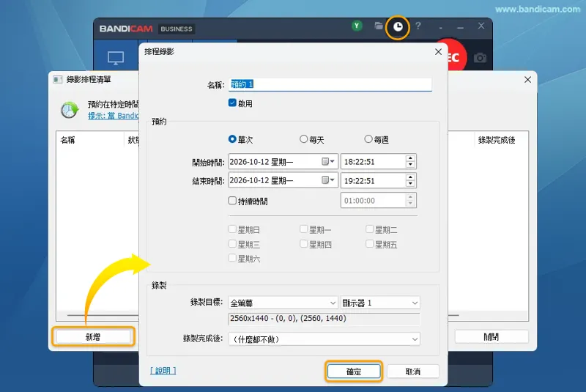Enable the 持續時間 checkbox

tap(232, 201)
